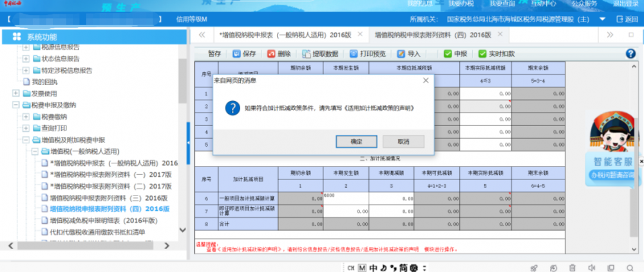Click the 一般项目加计抵减额 本期发生额 input field
The image size is (644, 272).
[345, 199]
